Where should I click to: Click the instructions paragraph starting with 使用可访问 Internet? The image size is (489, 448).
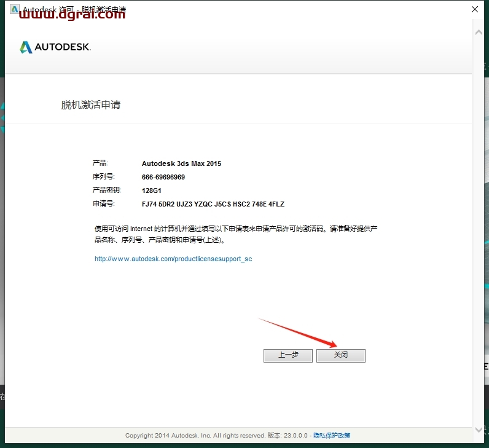pos(236,234)
